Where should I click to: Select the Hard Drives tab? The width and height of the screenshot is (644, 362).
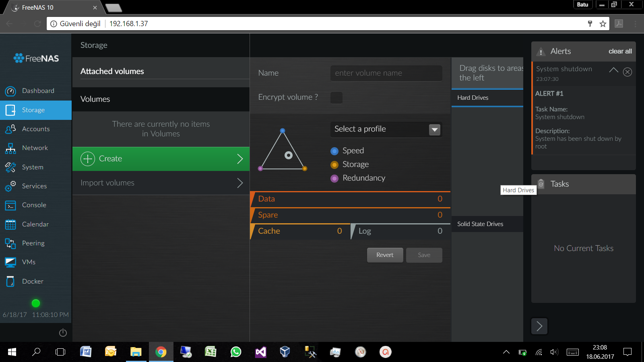pyautogui.click(x=487, y=98)
